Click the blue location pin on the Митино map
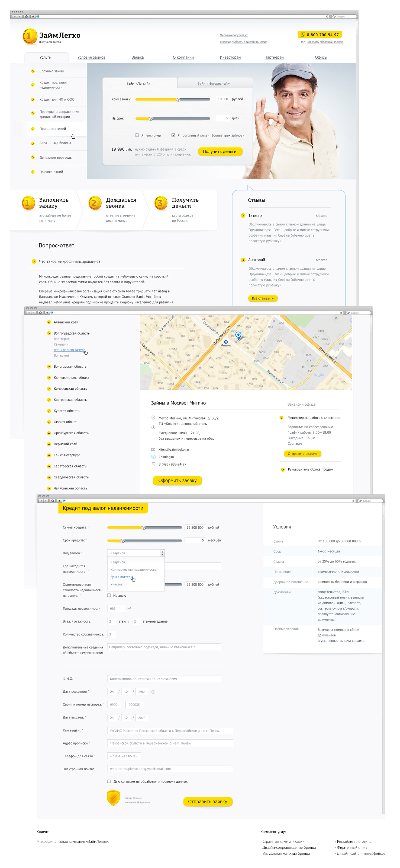Viewport: 400px width, 868px height. tap(238, 336)
